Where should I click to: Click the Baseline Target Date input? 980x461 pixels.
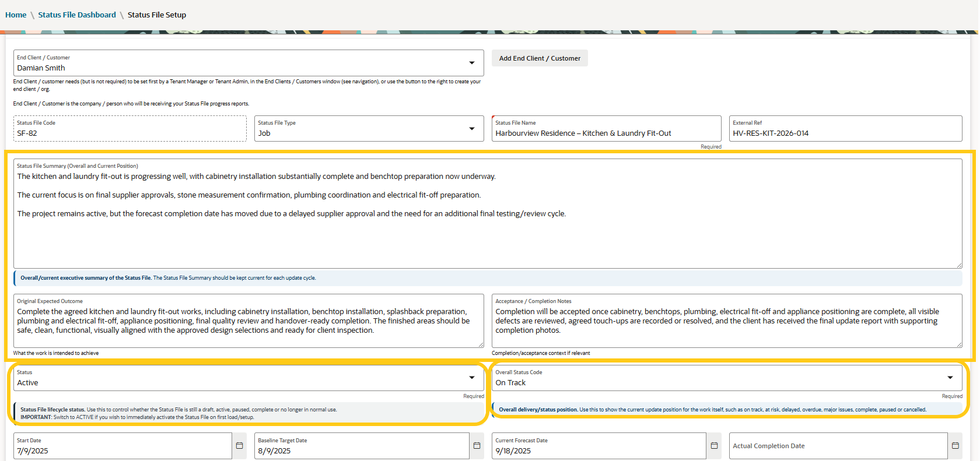pos(362,446)
